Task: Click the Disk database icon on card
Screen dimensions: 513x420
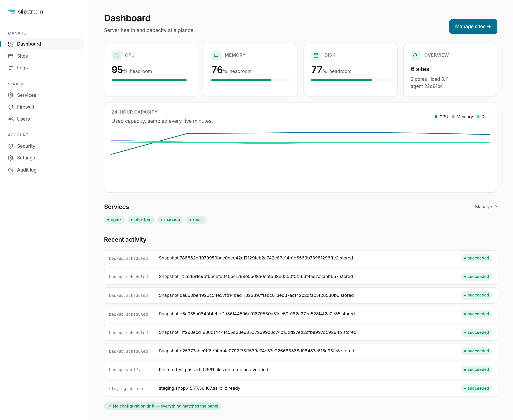Action: [x=316, y=55]
